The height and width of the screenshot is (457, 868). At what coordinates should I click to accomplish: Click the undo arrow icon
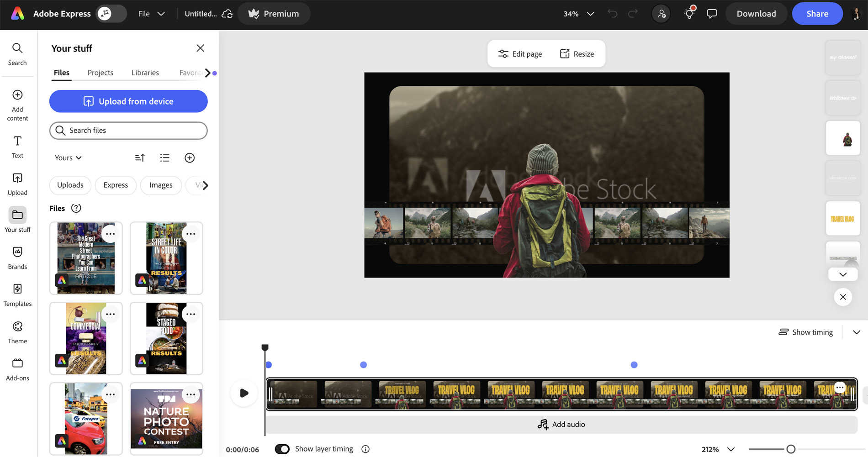click(612, 14)
